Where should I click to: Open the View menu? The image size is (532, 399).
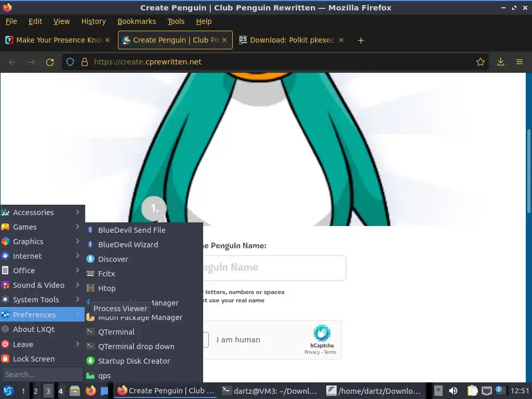pos(61,21)
